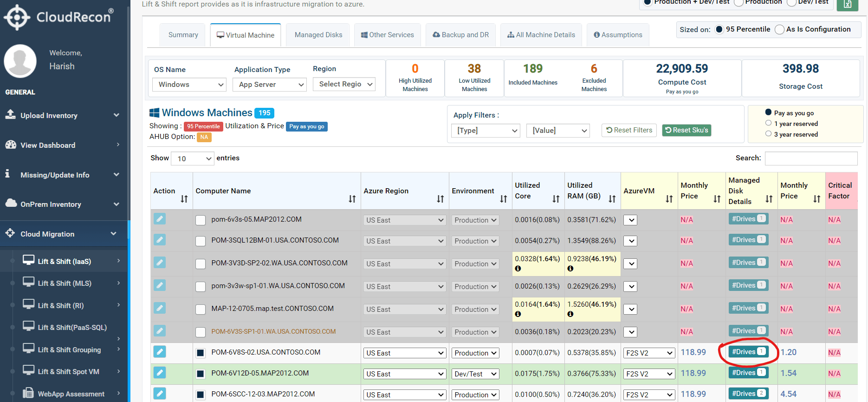Open WebApp Assessment sidebar icon item
Screen dimensions: 868x402
click(x=28, y=393)
